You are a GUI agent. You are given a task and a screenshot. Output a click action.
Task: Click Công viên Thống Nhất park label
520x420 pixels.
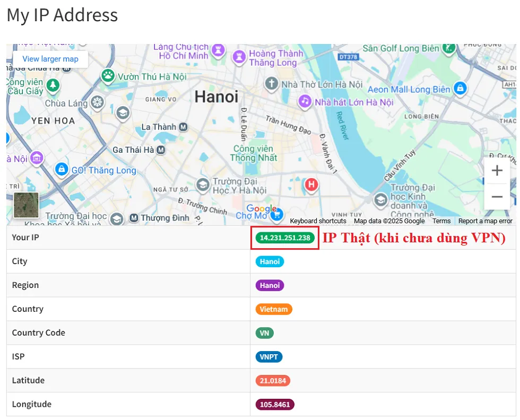[254, 153]
